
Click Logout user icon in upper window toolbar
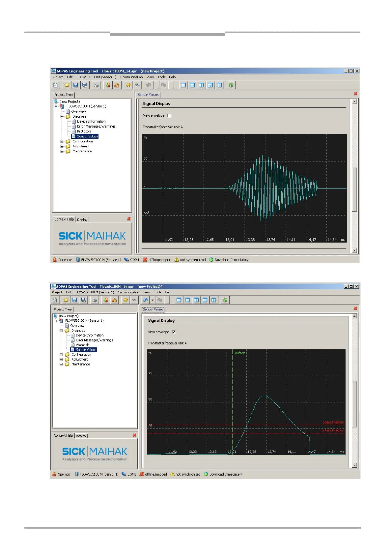pos(117,85)
